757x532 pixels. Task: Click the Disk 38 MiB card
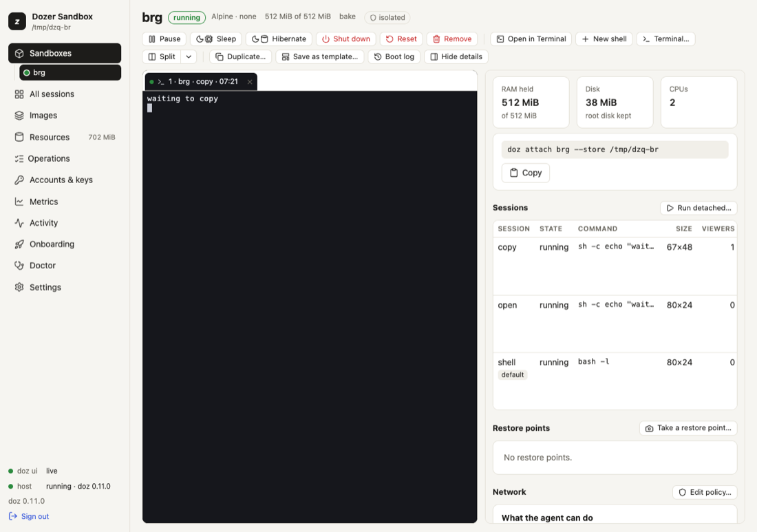(615, 103)
